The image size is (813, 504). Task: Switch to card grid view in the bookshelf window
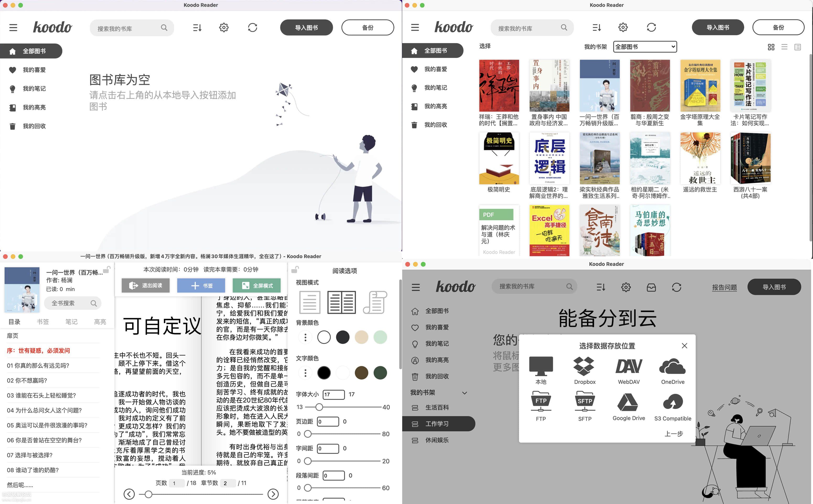[x=771, y=47]
